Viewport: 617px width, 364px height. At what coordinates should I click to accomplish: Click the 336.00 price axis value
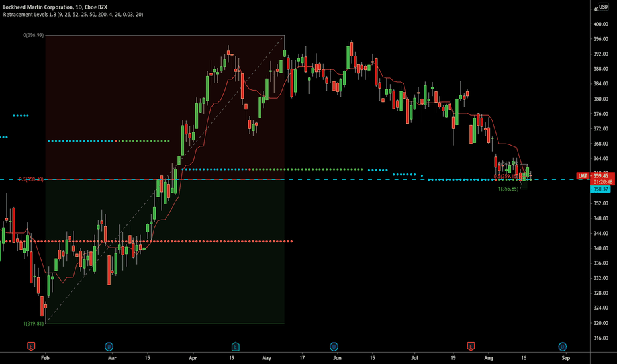click(601, 263)
